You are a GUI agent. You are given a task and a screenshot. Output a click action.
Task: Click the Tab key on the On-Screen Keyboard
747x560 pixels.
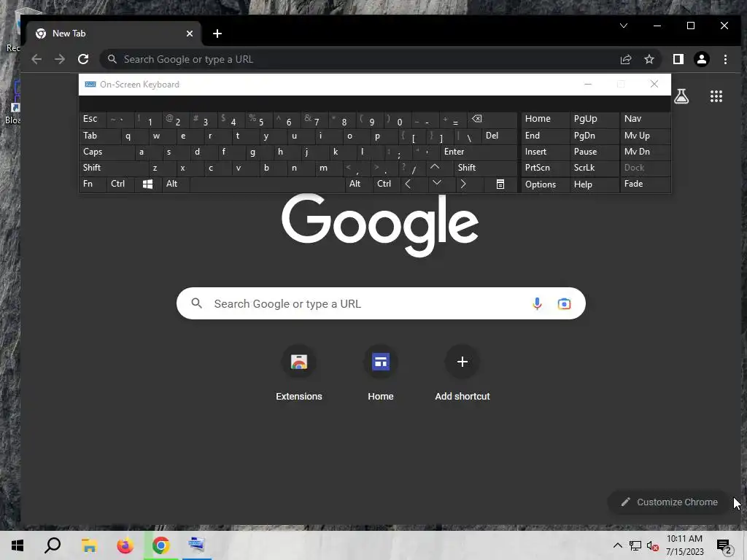click(100, 136)
